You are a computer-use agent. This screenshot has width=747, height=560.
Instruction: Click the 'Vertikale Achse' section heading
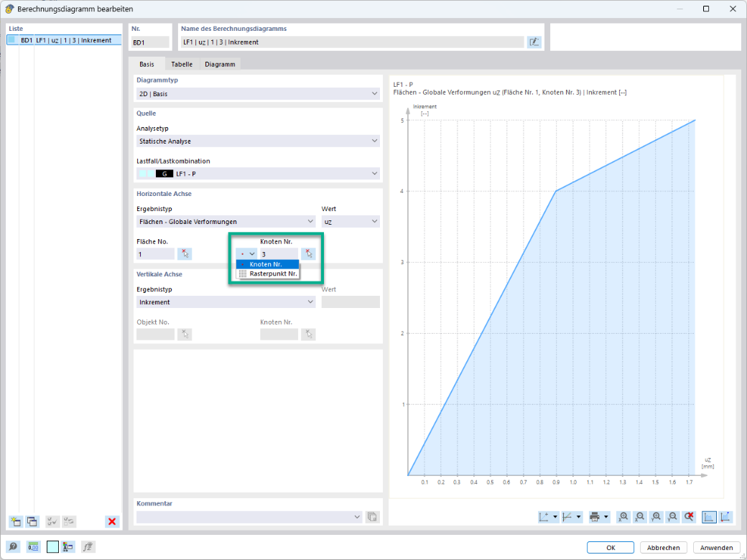coord(159,274)
